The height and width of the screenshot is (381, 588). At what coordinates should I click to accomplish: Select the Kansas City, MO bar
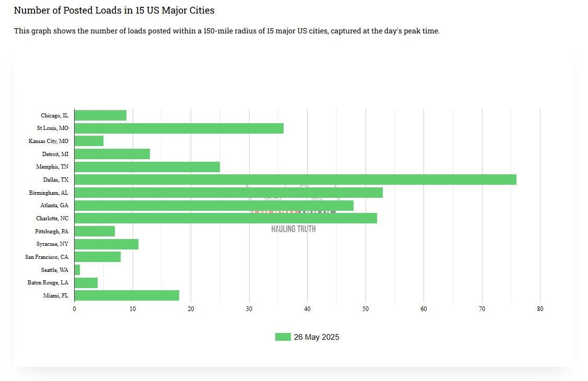point(89,141)
